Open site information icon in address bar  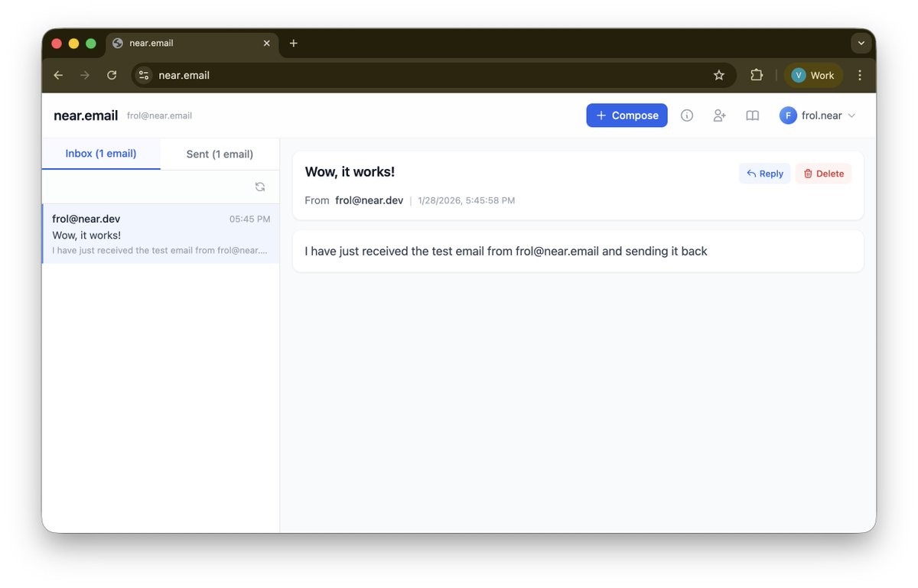click(144, 75)
